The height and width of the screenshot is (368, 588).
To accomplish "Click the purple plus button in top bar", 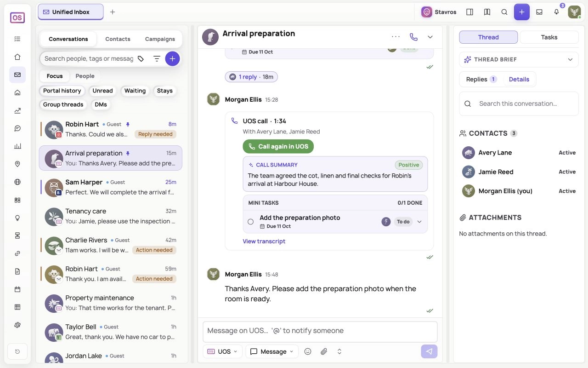I will pyautogui.click(x=522, y=12).
